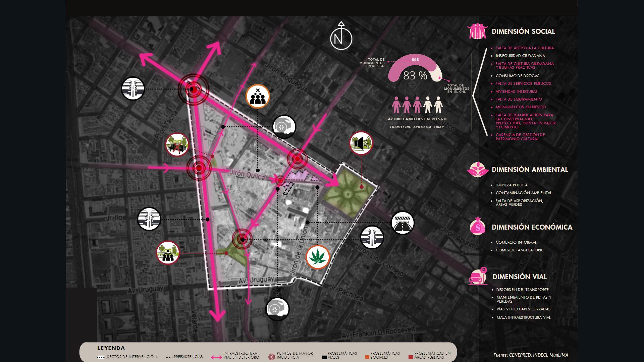Click the car wheel icon below Av. Uruguay
Image resolution: width=644 pixels, height=362 pixels.
click(277, 309)
